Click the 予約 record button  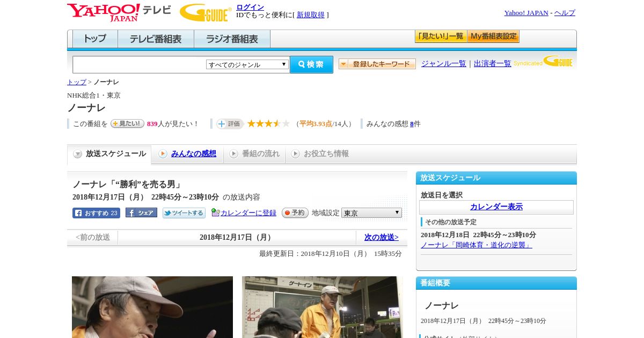tap(295, 213)
